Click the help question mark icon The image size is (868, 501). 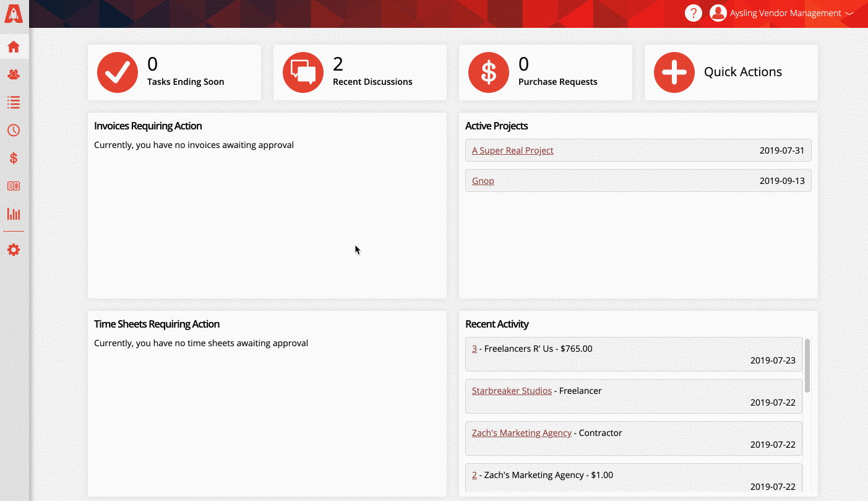694,13
